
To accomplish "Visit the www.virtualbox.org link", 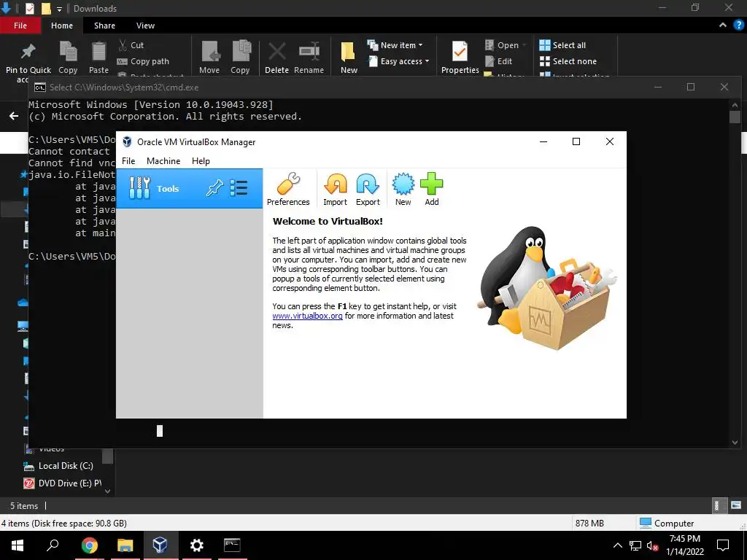I will 307,316.
